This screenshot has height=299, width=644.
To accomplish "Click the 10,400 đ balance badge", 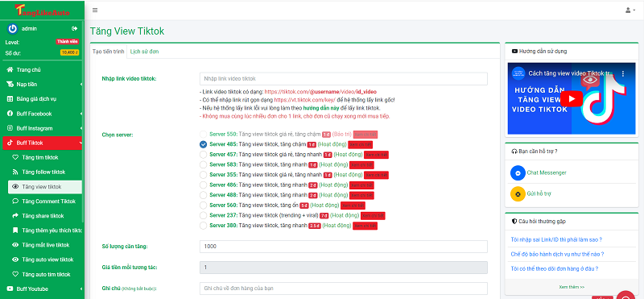I will pos(69,52).
